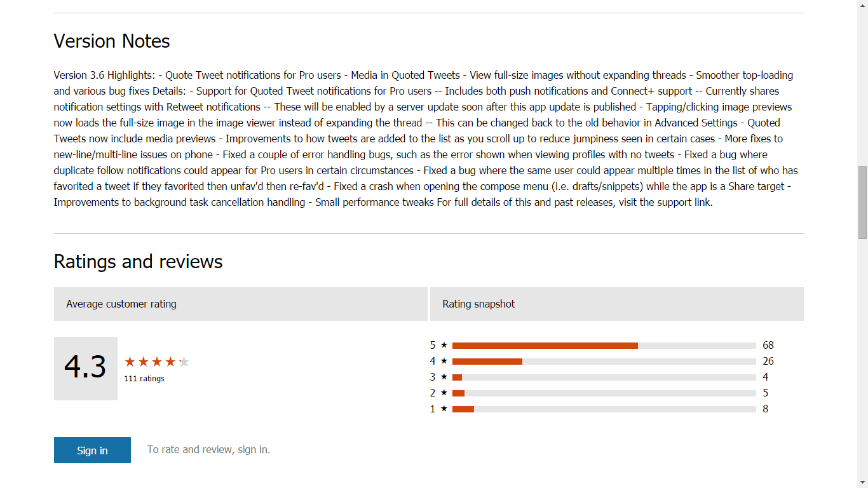Select the fifth grey star in average rating
Screen dimensions: 868x488
tap(184, 362)
